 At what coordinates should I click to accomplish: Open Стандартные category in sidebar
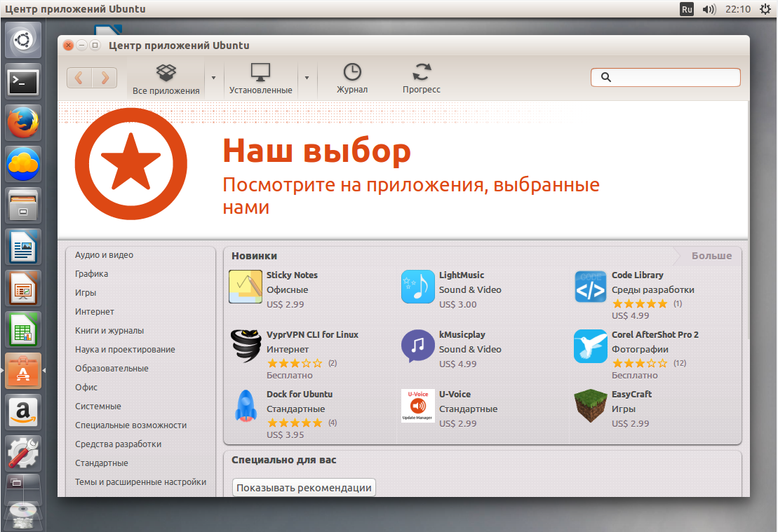coord(101,463)
